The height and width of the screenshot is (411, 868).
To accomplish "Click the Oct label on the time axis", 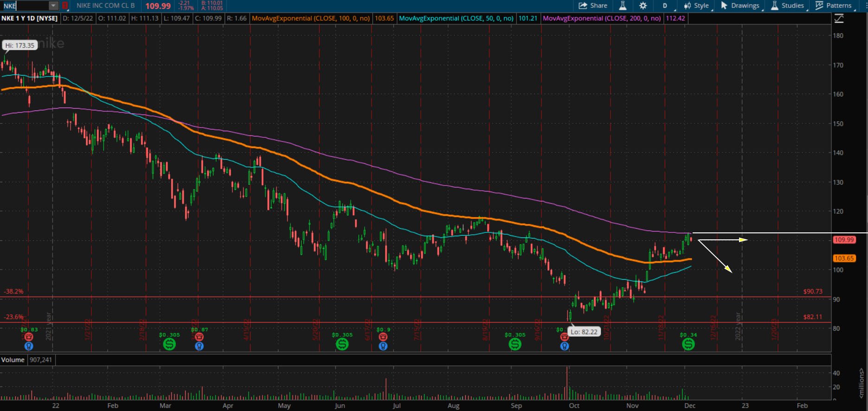I will click(574, 405).
